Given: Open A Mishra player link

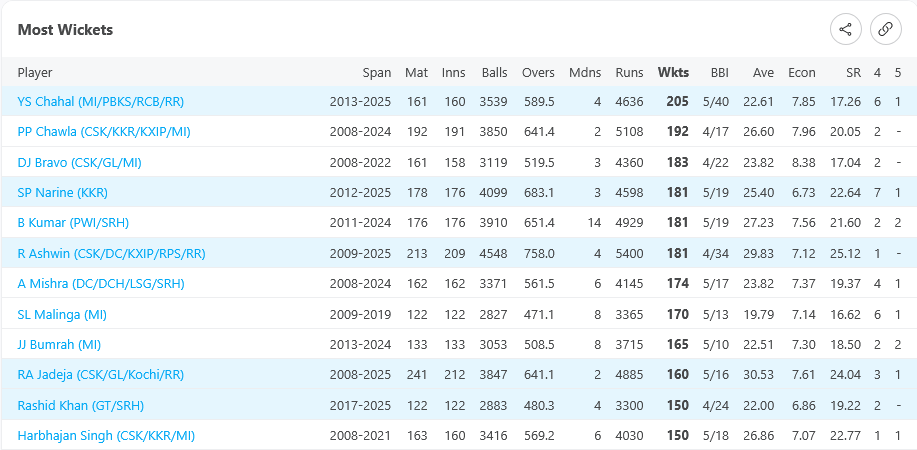Looking at the screenshot, I should click(x=101, y=284).
